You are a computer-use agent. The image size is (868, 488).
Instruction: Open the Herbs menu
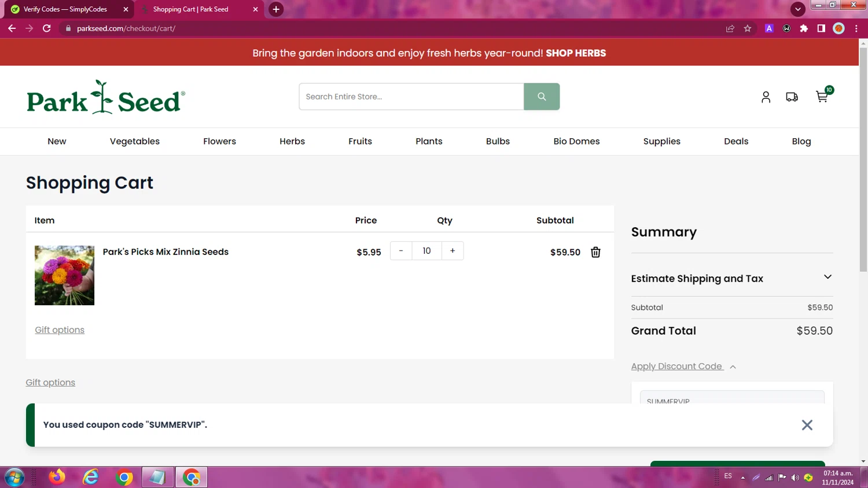(x=292, y=142)
